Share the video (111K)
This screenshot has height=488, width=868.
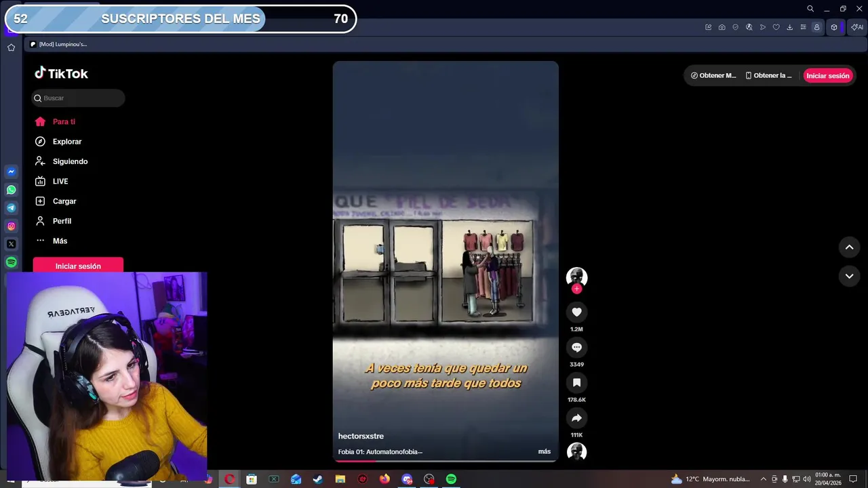(x=576, y=418)
